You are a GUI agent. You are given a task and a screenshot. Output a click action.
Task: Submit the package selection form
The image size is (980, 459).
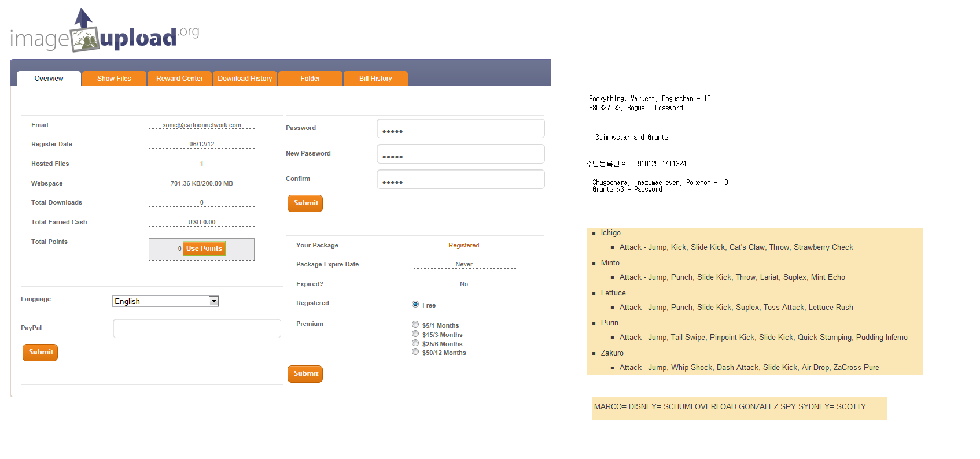pos(305,374)
